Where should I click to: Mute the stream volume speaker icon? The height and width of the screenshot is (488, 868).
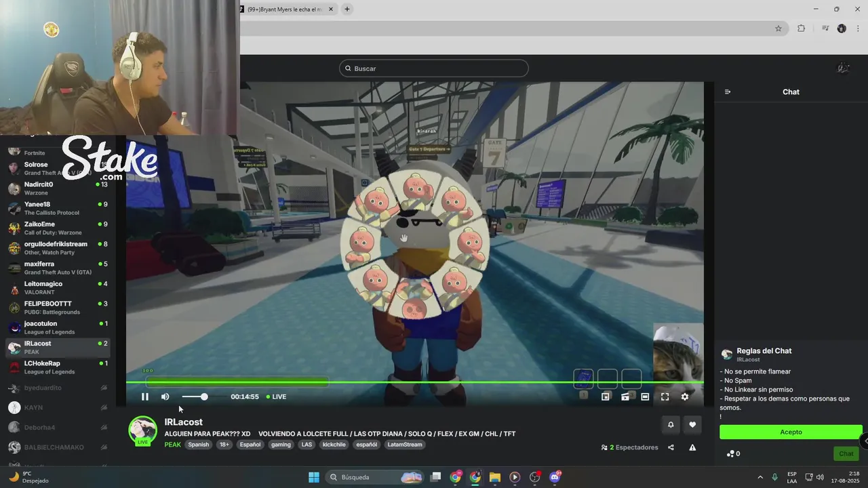click(165, 396)
